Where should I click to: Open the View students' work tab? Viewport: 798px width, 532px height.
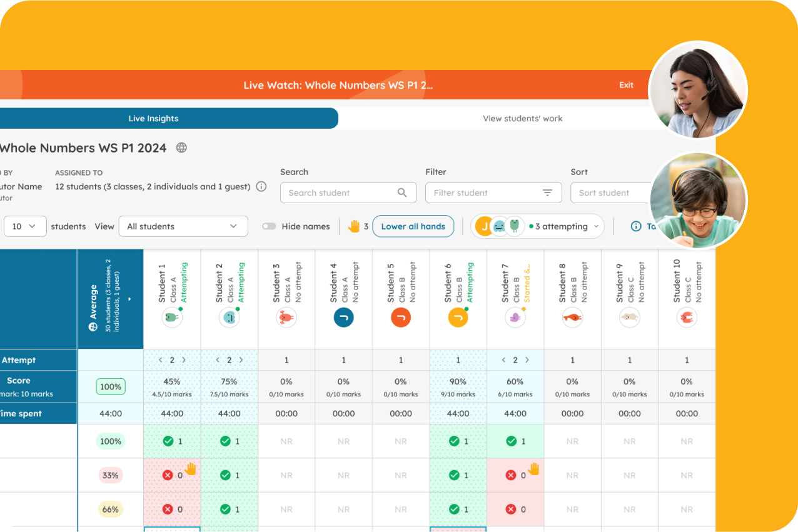pyautogui.click(x=522, y=118)
